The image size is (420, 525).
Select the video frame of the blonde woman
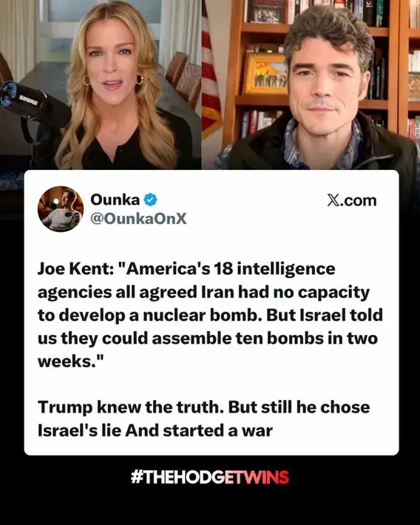pyautogui.click(x=101, y=85)
